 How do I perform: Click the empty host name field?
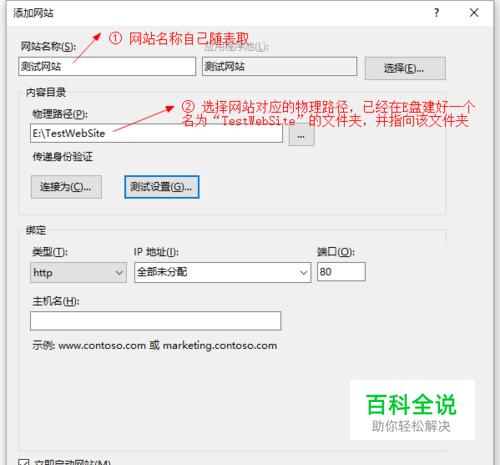tap(156, 321)
